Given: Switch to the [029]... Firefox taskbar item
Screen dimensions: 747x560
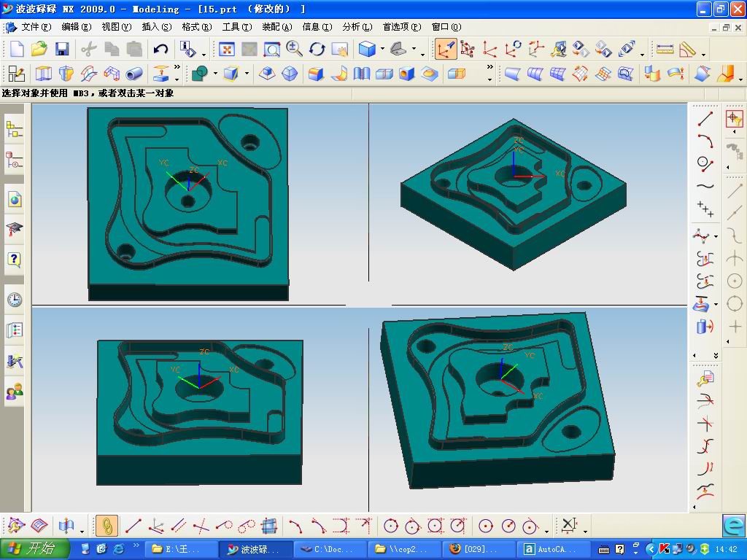Looking at the screenshot, I should pyautogui.click(x=478, y=549).
